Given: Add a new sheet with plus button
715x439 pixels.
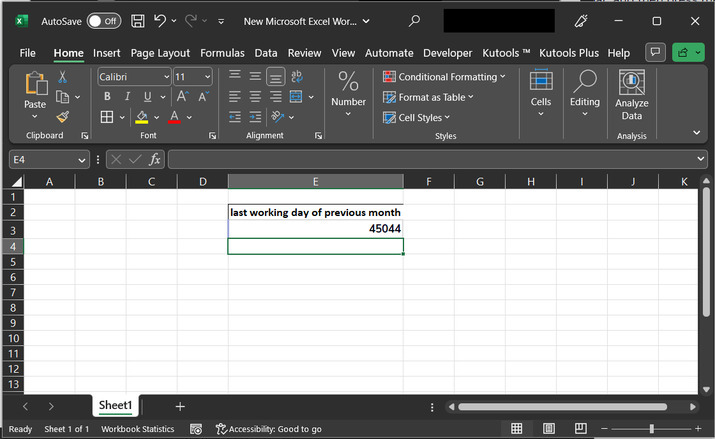Looking at the screenshot, I should tap(180, 406).
